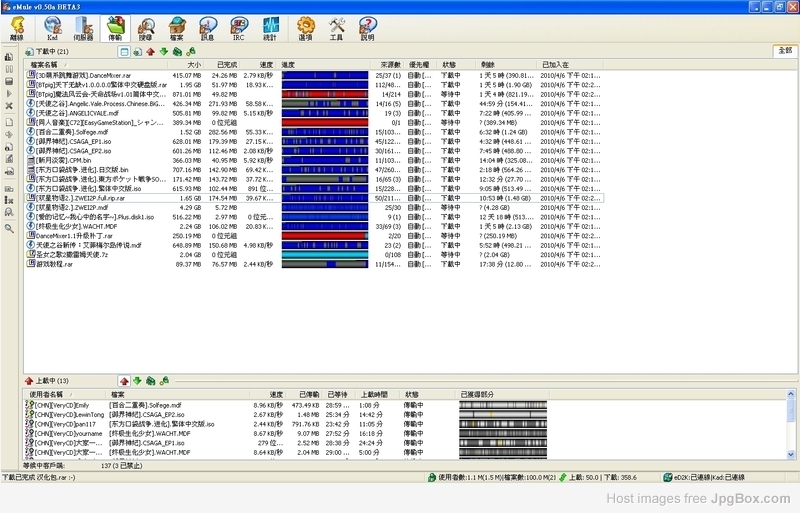The width and height of the screenshot is (800, 513).
Task: Sort downloads by 來源數 sources column
Action: pyautogui.click(x=388, y=65)
